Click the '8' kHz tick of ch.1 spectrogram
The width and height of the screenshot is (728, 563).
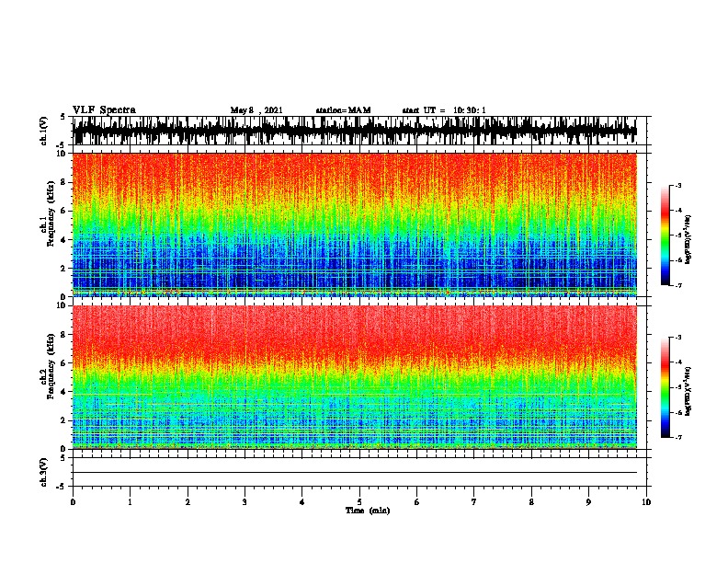tap(64, 182)
